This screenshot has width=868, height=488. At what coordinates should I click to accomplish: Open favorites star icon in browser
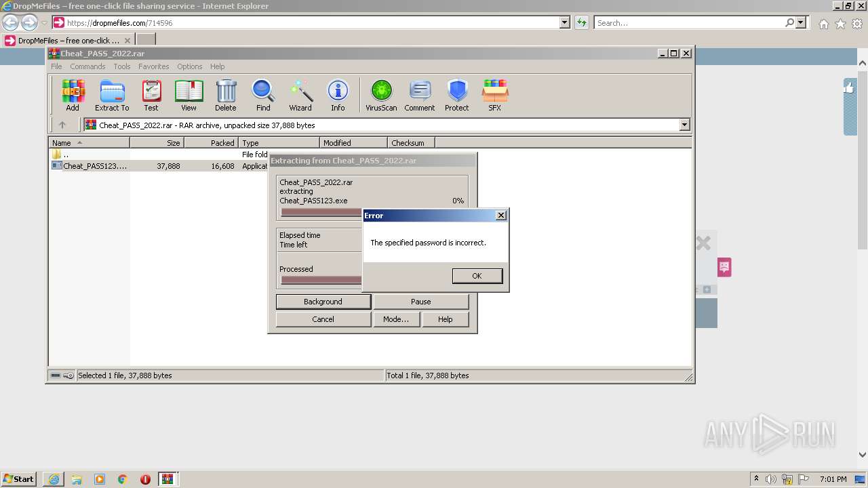(840, 24)
